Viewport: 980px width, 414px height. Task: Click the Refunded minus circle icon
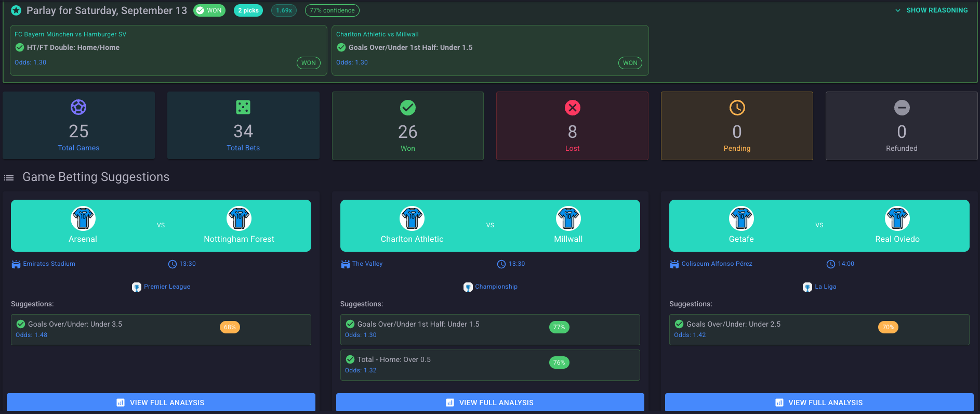902,108
